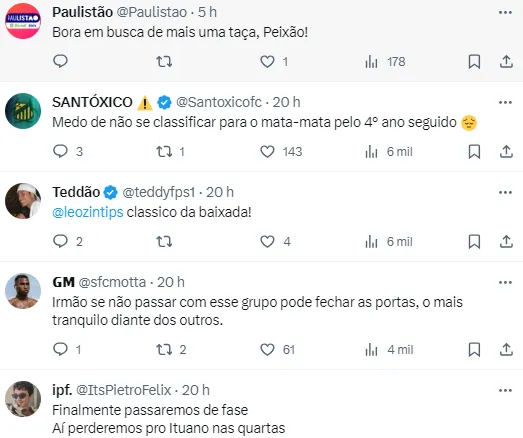Open ipf.'s profile avatar

point(23,399)
